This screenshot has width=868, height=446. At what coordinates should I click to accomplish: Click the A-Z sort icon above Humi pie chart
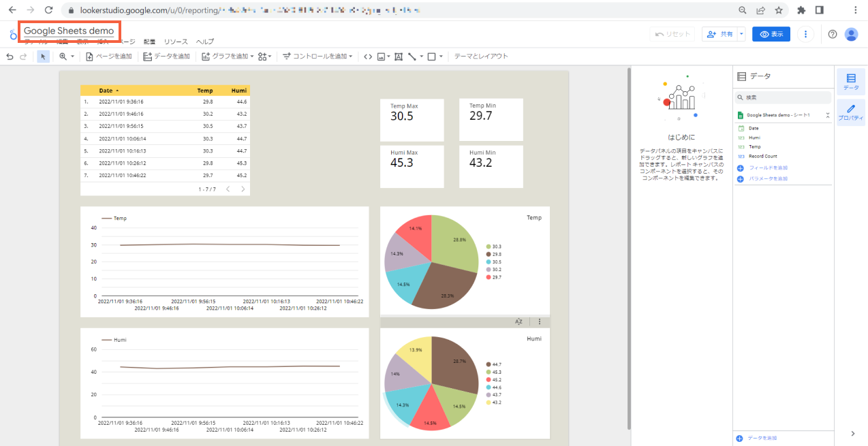[518, 321]
